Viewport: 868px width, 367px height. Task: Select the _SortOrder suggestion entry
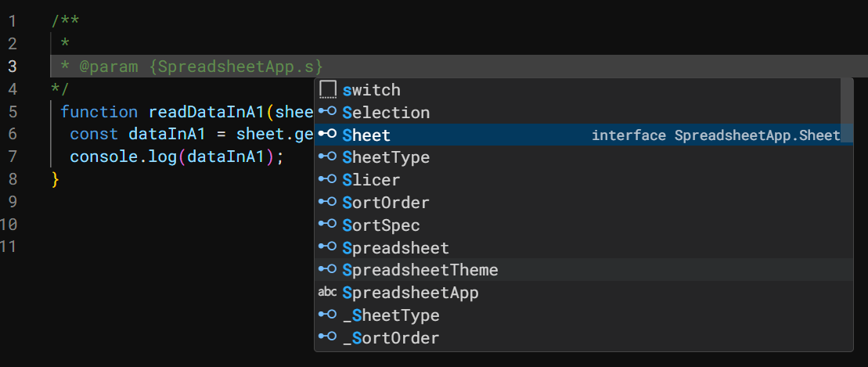pos(391,338)
